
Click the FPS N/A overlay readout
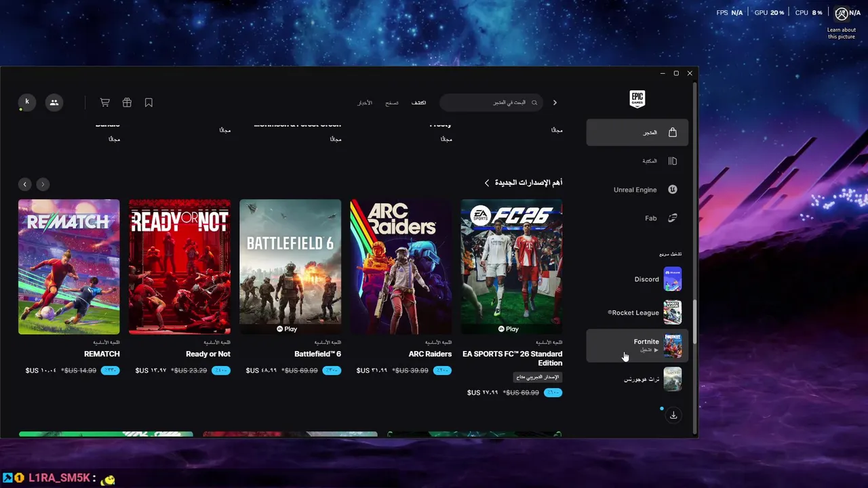tap(730, 13)
